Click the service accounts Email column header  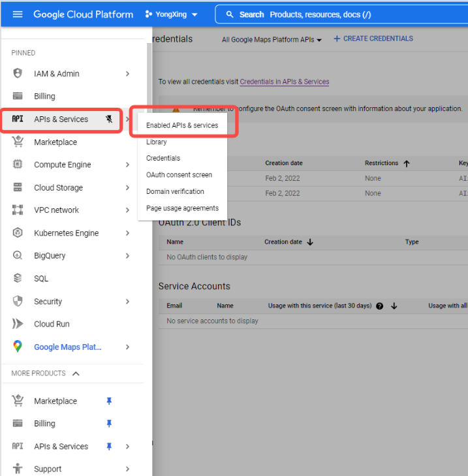click(174, 306)
